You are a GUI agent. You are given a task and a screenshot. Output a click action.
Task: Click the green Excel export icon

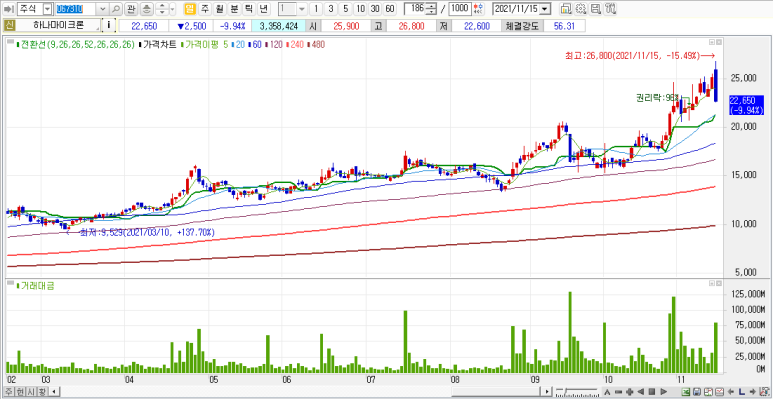point(686,392)
